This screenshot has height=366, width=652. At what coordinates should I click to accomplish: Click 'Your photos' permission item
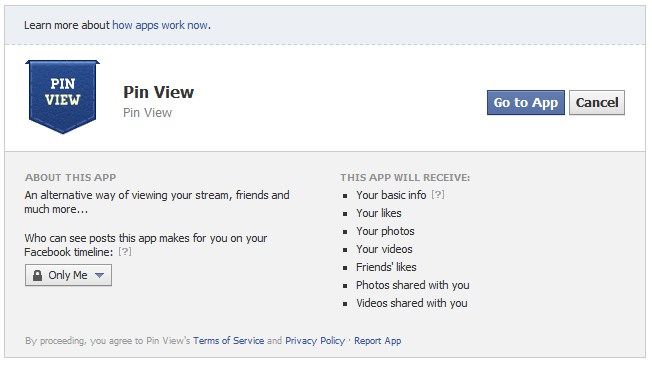[385, 231]
